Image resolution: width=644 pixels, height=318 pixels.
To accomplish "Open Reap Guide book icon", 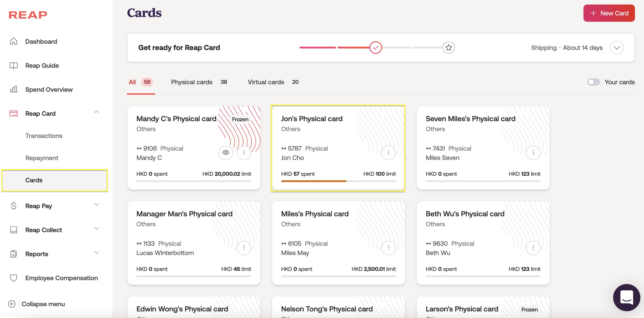I will pyautogui.click(x=14, y=65).
